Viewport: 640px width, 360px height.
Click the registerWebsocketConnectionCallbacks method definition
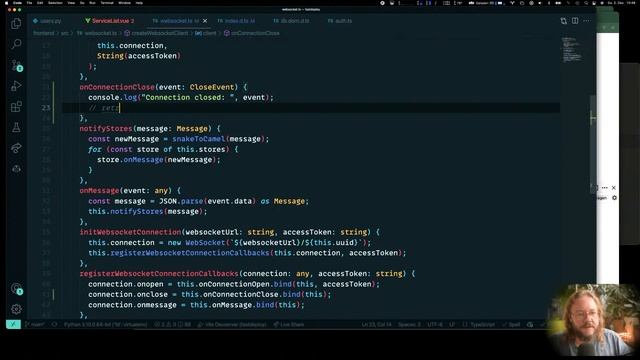pos(159,273)
